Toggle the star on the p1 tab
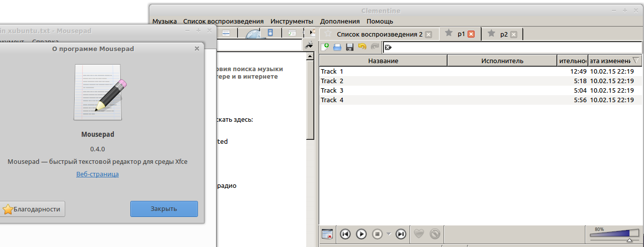The image size is (644, 247). click(x=449, y=34)
